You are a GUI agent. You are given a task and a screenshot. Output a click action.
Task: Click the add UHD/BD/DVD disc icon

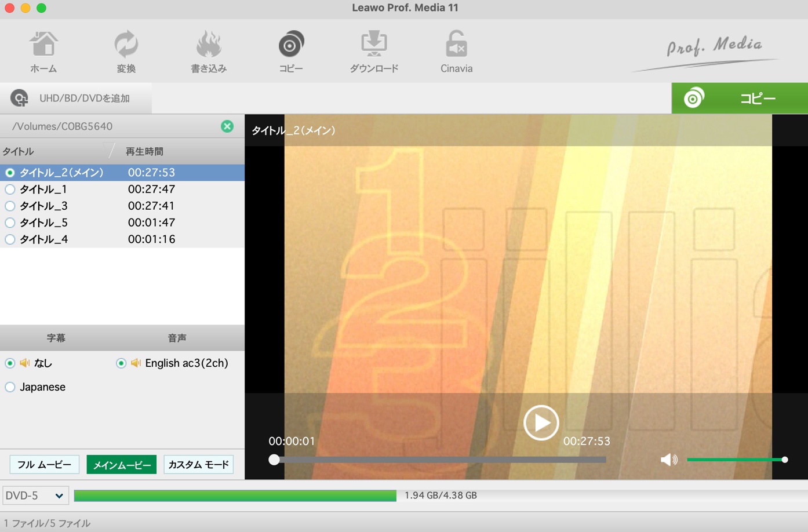[x=19, y=98]
